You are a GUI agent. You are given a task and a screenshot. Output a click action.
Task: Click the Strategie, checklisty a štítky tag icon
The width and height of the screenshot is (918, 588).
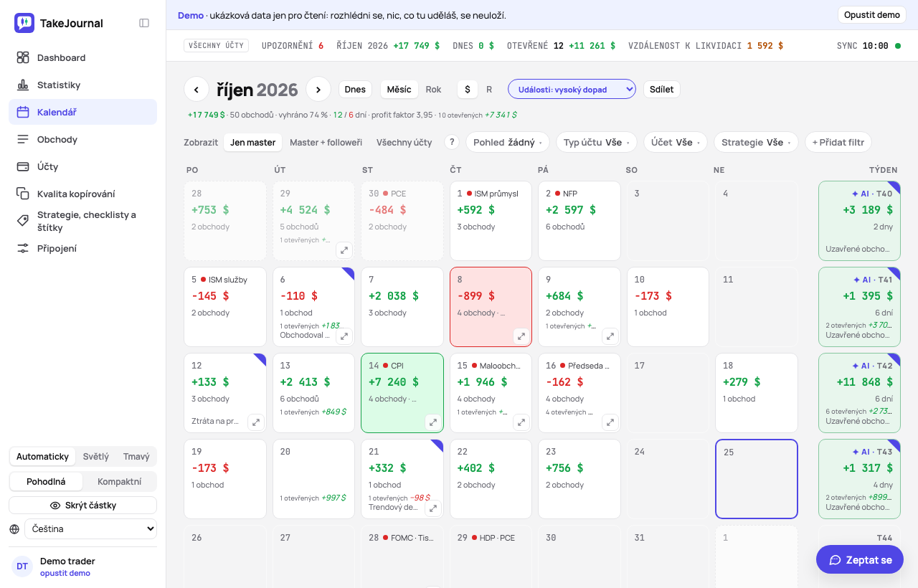point(23,221)
